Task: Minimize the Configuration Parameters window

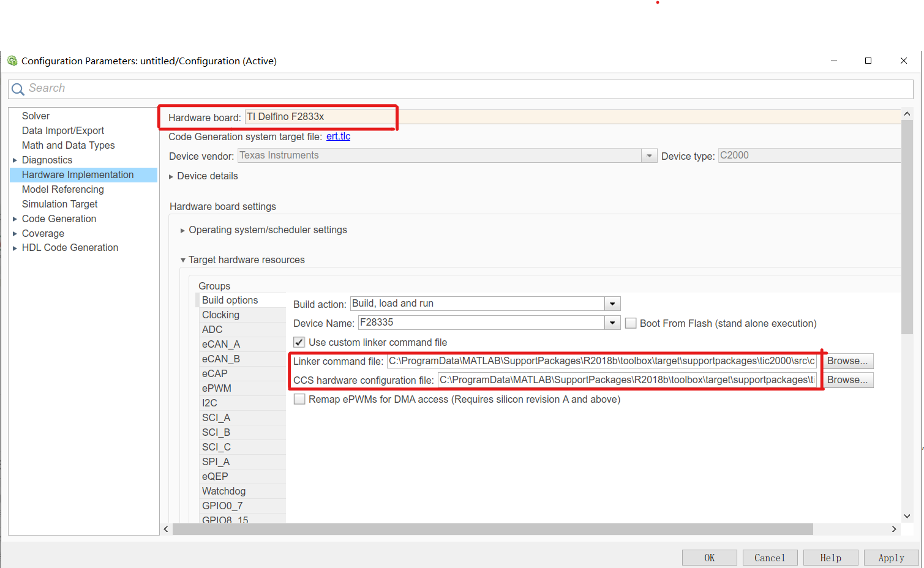Action: (834, 61)
